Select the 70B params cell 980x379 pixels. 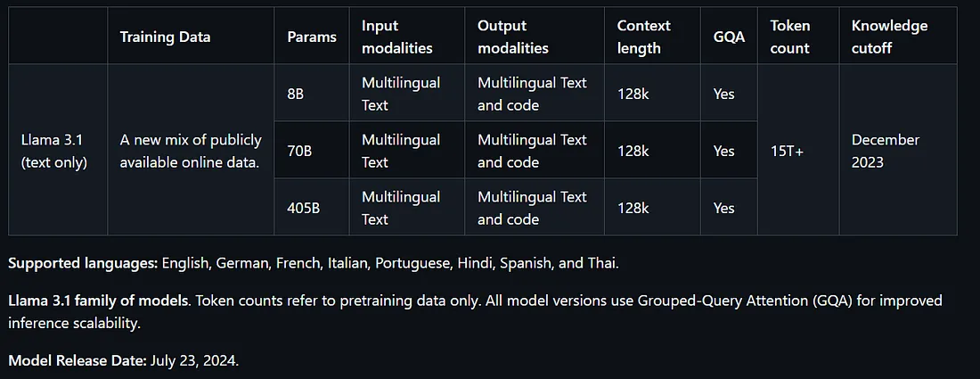(x=311, y=150)
